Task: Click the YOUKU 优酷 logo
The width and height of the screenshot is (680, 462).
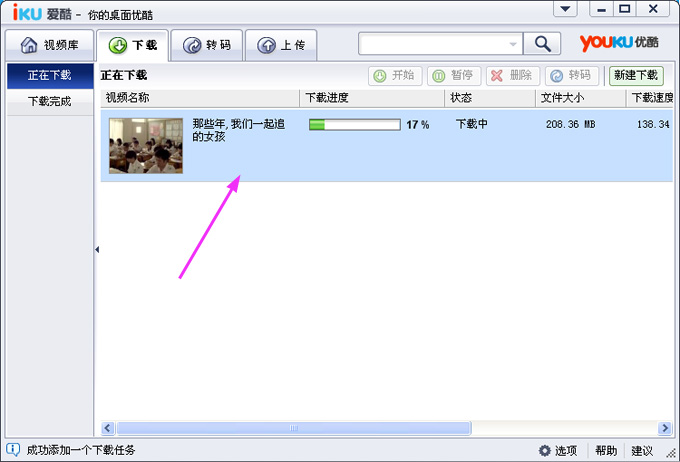Action: click(619, 43)
